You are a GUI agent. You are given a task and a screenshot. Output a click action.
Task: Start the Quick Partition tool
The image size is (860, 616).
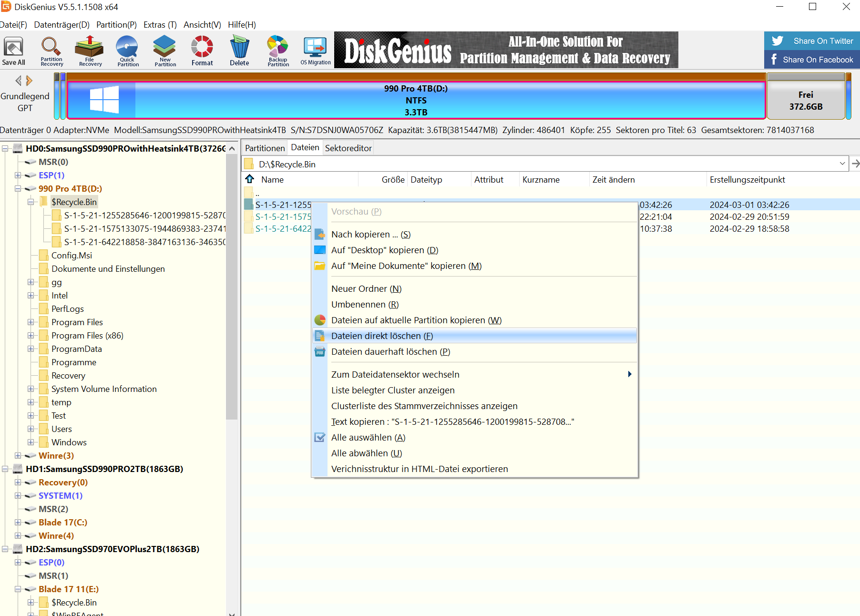click(x=128, y=51)
